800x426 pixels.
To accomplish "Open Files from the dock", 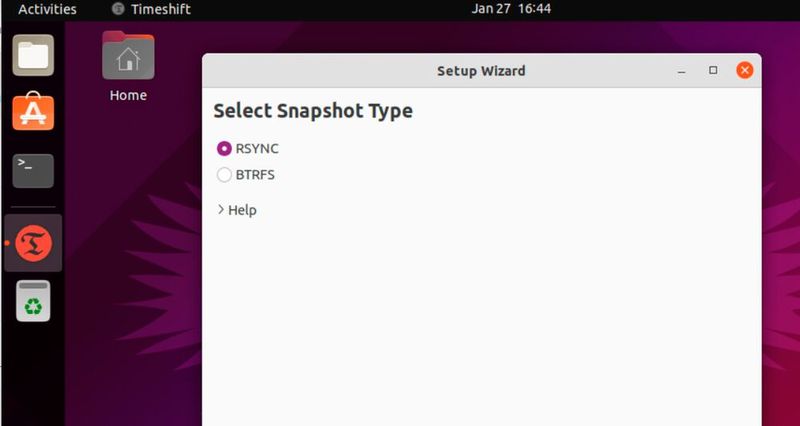I will point(33,55).
